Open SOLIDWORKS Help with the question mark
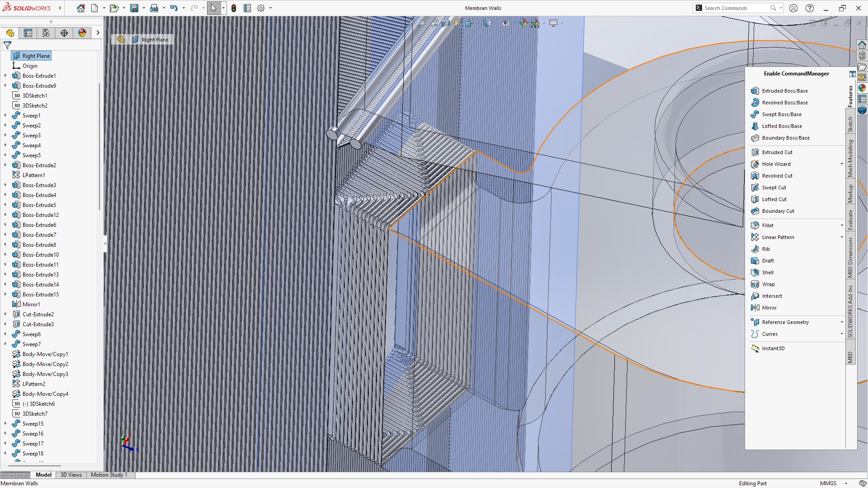 click(809, 8)
